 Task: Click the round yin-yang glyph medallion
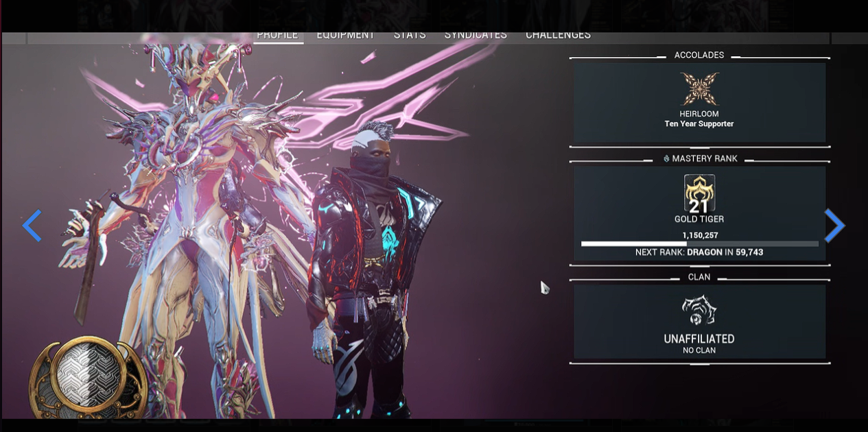pyautogui.click(x=87, y=378)
